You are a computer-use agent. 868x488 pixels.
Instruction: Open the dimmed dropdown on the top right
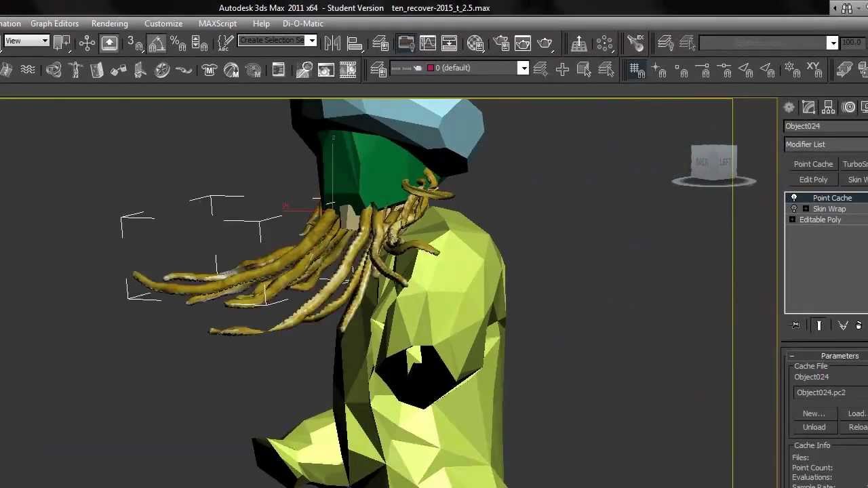click(x=832, y=43)
